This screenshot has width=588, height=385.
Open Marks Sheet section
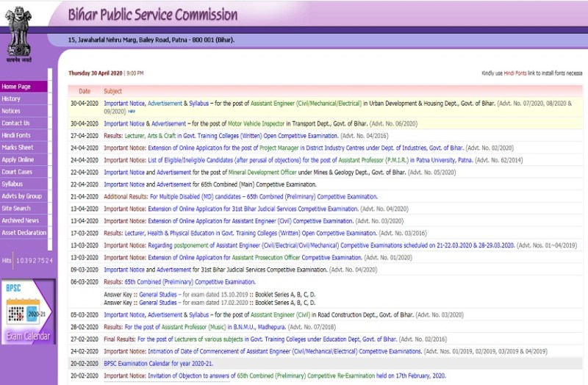pyautogui.click(x=18, y=148)
